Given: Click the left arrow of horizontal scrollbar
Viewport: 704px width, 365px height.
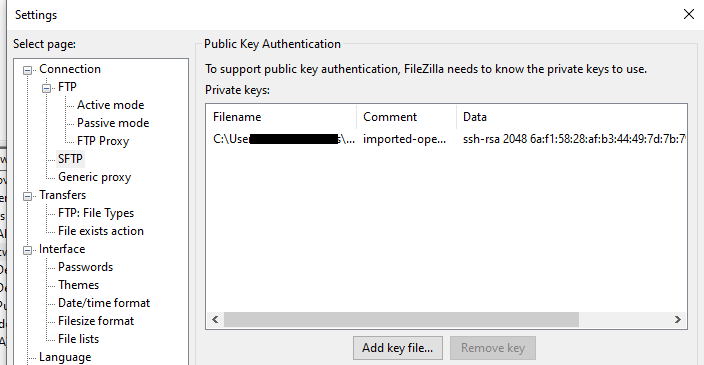Looking at the screenshot, I should click(x=215, y=320).
